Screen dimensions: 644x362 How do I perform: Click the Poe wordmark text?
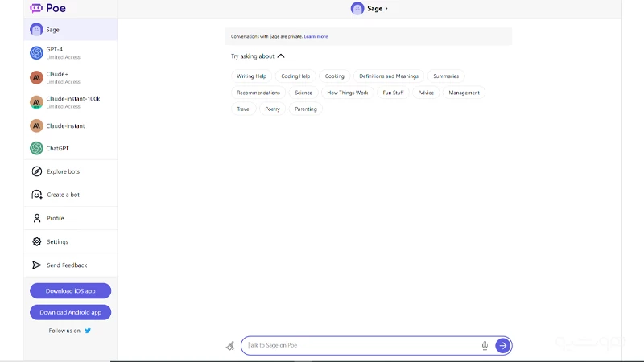pos(56,8)
